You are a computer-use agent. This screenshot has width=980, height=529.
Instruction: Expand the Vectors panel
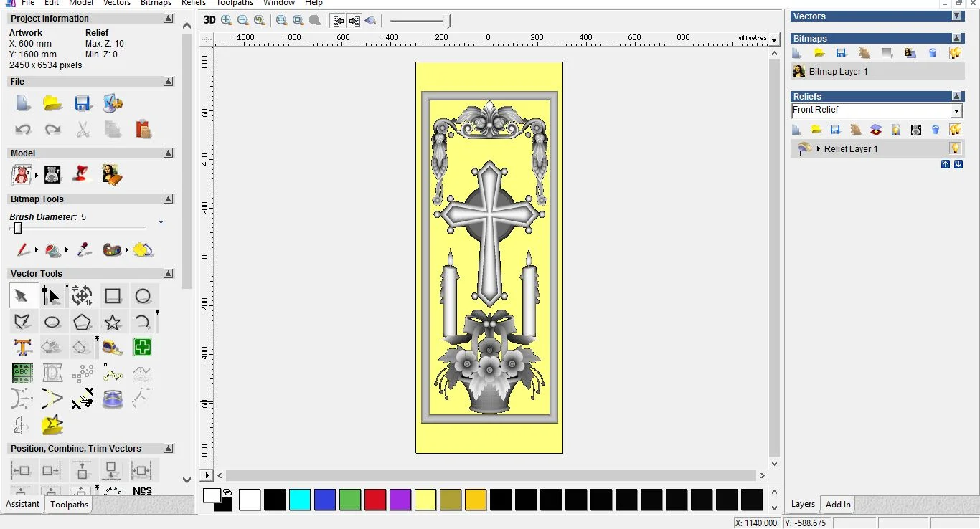tap(956, 16)
